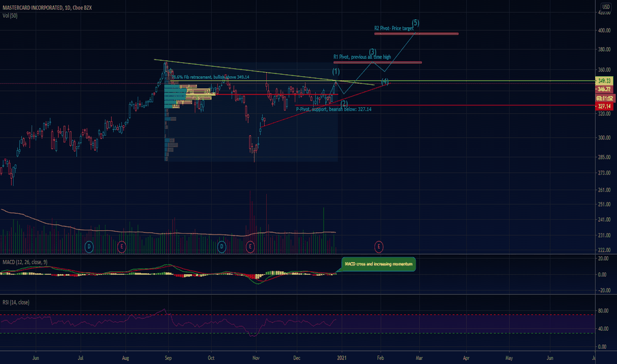Viewport: 617px width, 364px height.
Task: Click the 222.00 price scale value
Action: click(604, 250)
